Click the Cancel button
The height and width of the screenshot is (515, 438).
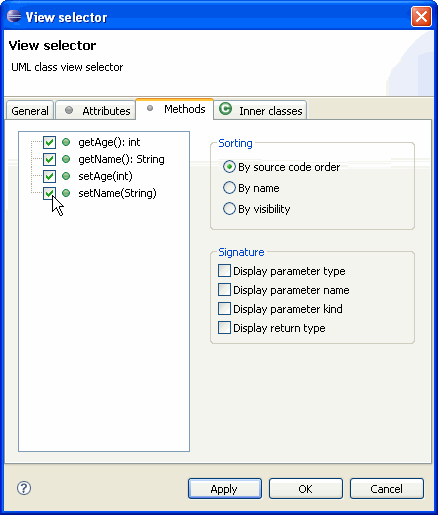pyautogui.click(x=387, y=489)
